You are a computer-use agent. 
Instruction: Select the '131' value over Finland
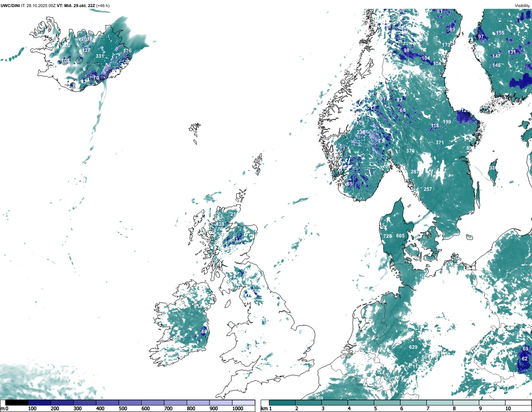click(x=512, y=52)
